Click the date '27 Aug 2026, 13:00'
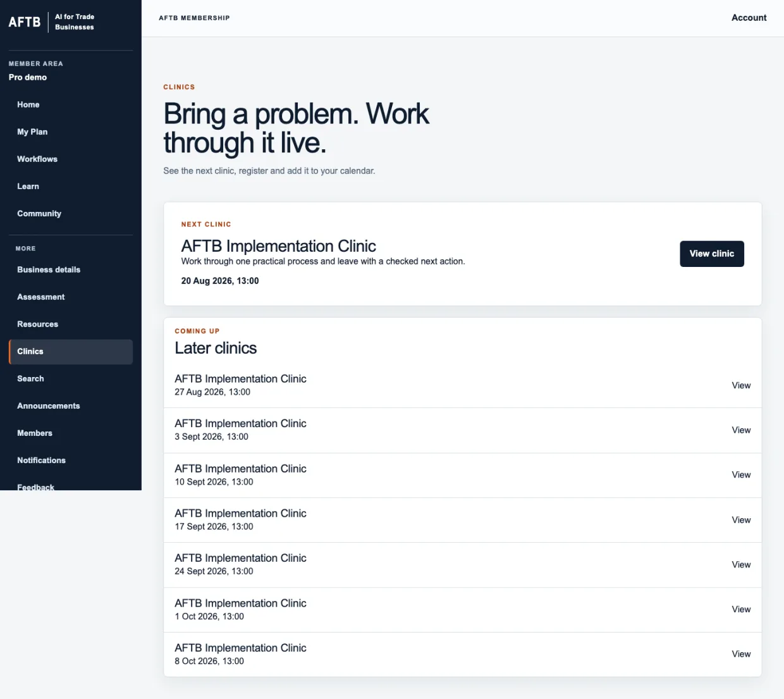This screenshot has height=699, width=784. pyautogui.click(x=212, y=392)
